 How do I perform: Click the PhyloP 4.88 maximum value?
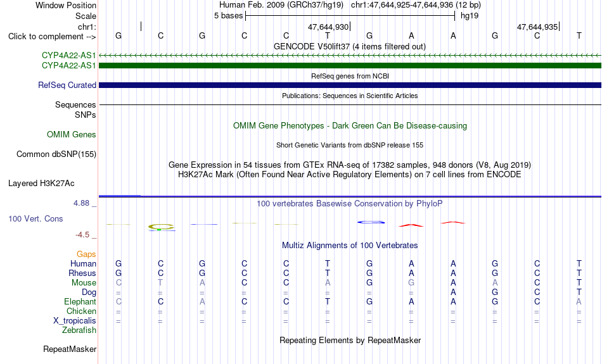(x=81, y=203)
